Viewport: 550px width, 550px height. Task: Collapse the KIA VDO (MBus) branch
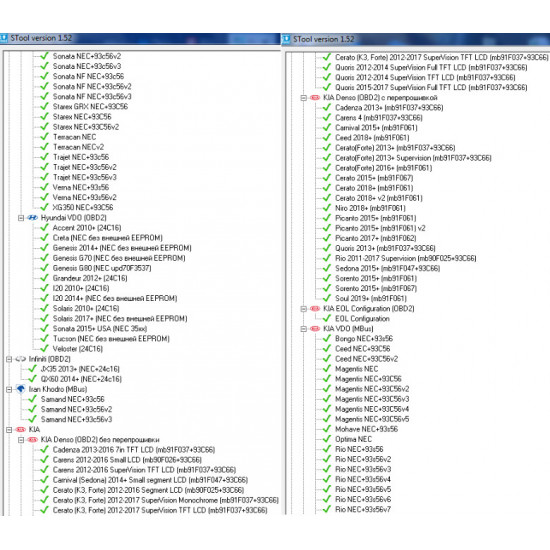click(x=303, y=329)
